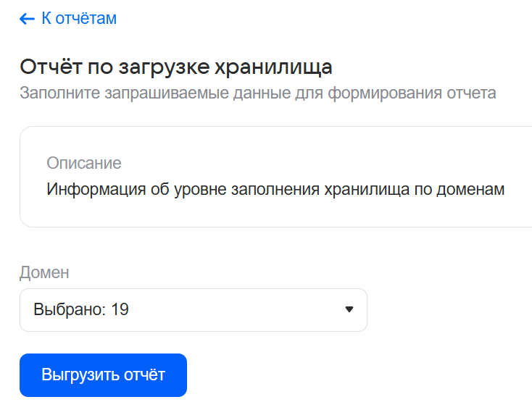Click the 'Описание' label in card

(84, 163)
